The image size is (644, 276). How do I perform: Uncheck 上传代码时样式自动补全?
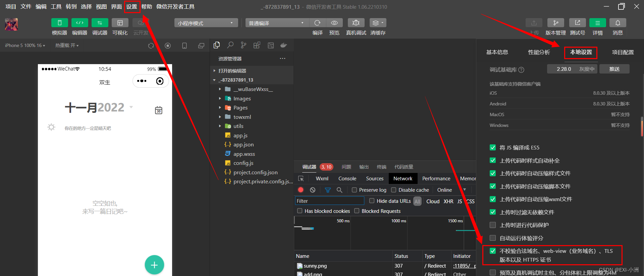pyautogui.click(x=493, y=160)
